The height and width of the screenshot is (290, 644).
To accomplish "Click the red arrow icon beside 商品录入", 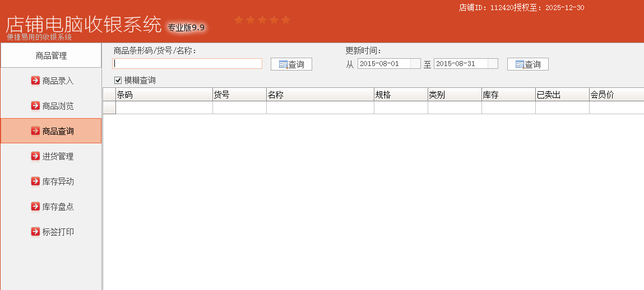I will 35,81.
